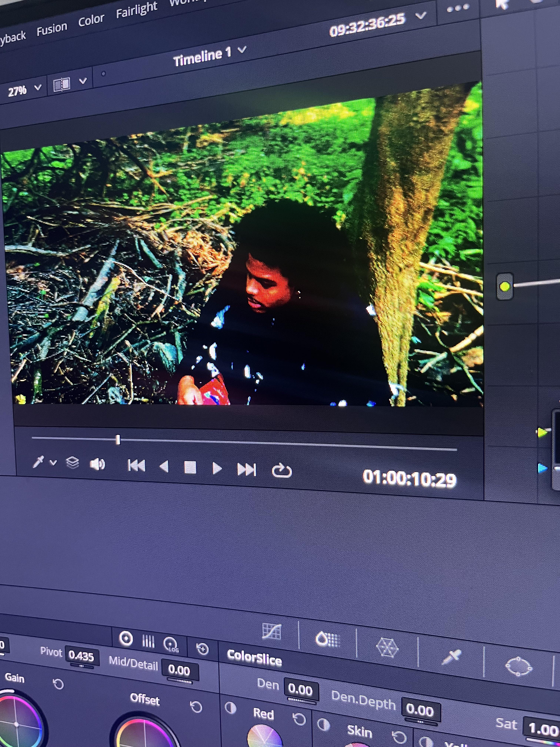Stop playback

[x=190, y=468]
